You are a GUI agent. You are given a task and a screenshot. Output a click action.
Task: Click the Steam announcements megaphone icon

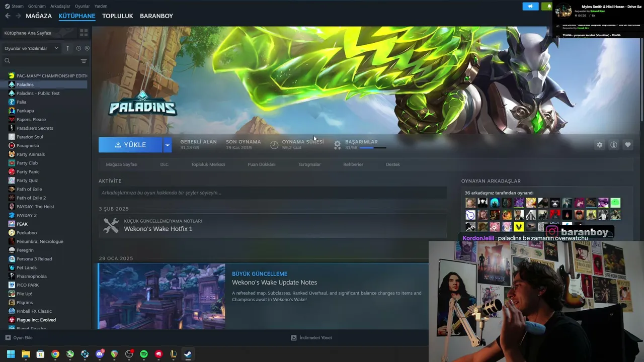tap(530, 6)
